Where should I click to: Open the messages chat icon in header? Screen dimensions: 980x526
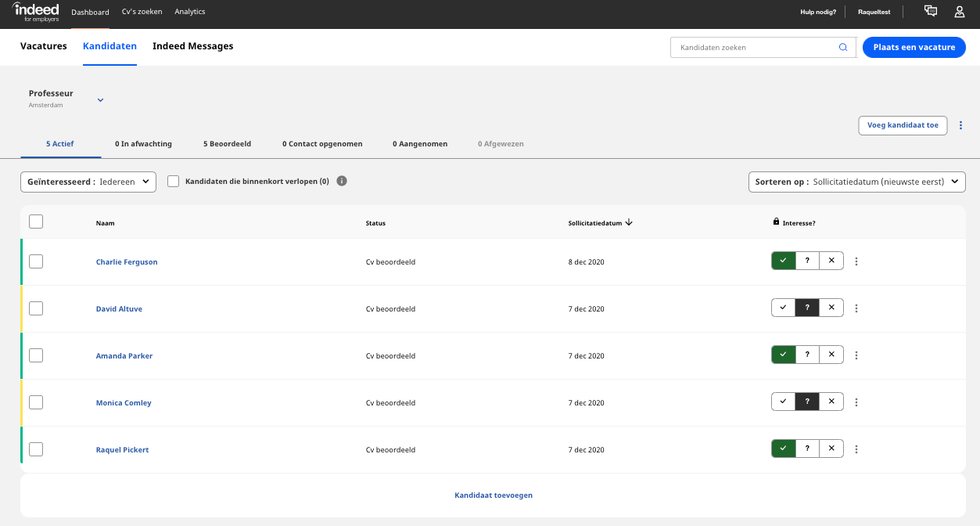pos(931,11)
